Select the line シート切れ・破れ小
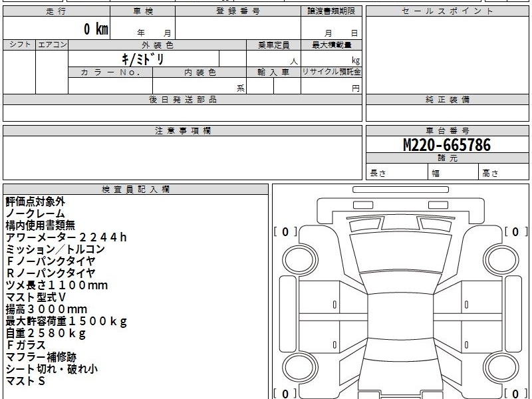 [52, 369]
